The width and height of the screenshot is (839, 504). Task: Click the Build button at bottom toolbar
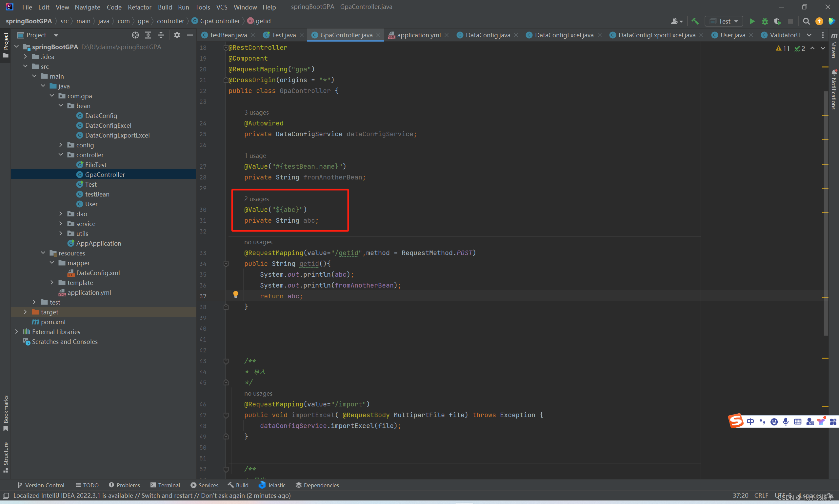[x=240, y=485]
